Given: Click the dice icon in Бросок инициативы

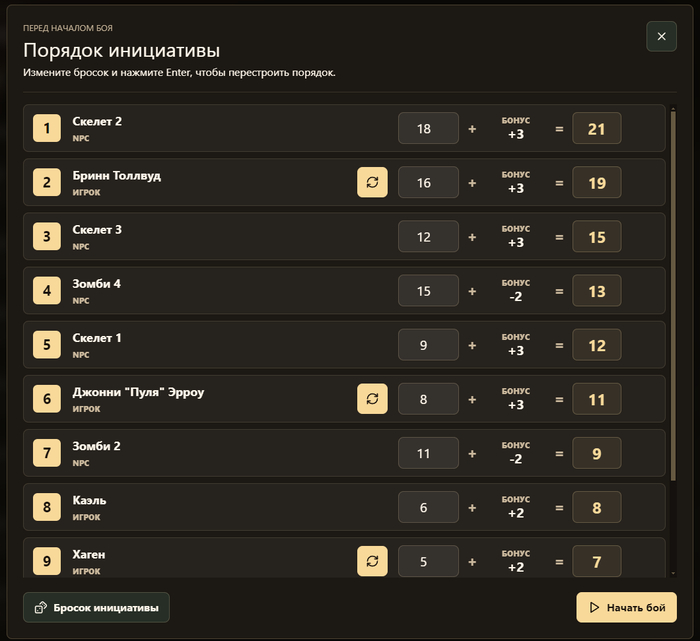Looking at the screenshot, I should coord(41,608).
